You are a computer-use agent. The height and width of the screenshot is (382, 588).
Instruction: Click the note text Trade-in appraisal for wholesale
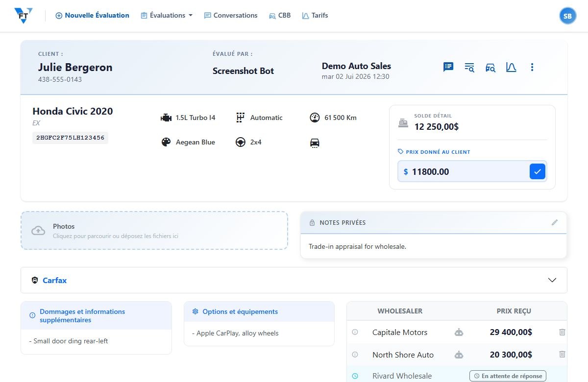coord(357,246)
